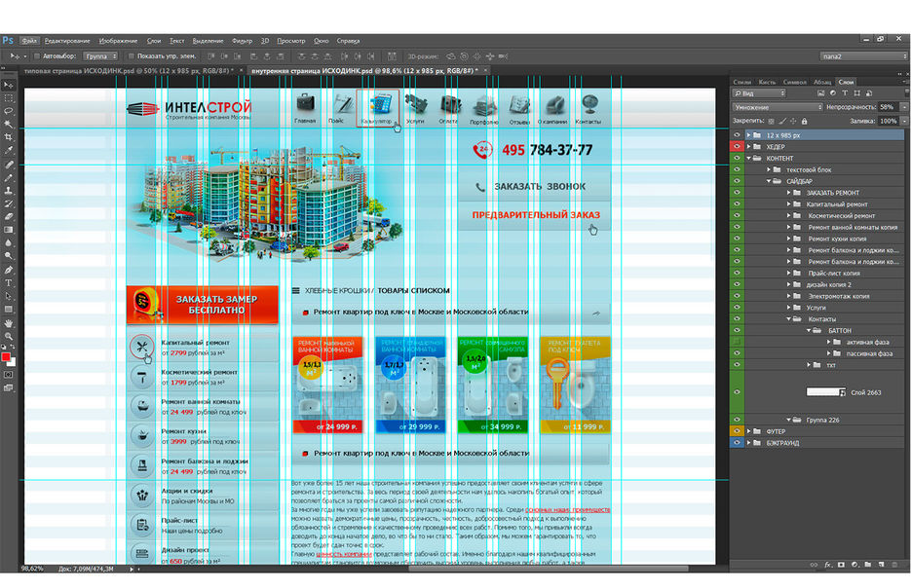
Task: Select the Gradient tool
Action: [8, 230]
